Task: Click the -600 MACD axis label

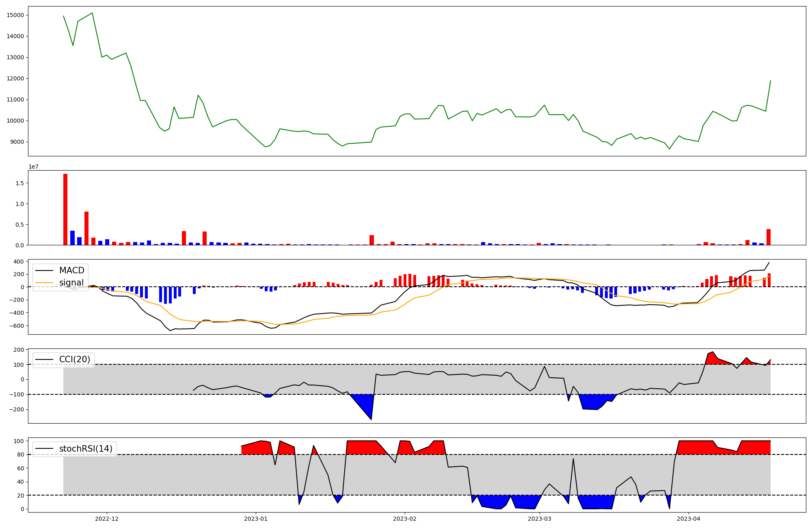Action: tap(17, 326)
